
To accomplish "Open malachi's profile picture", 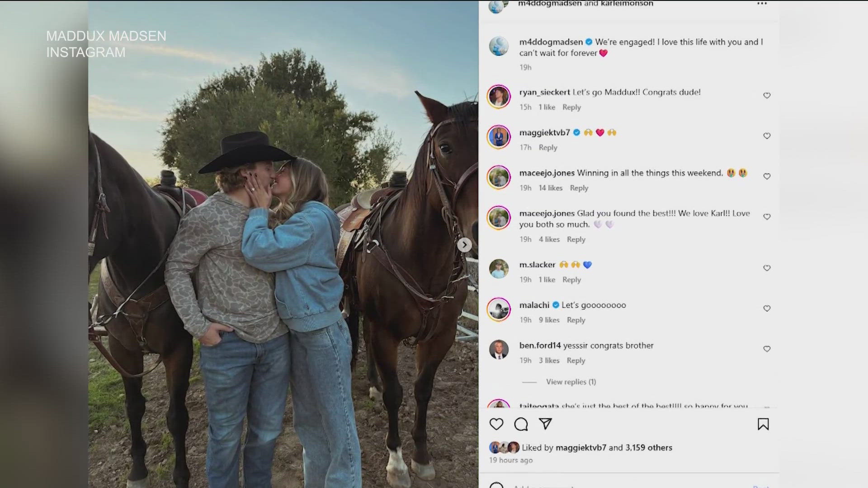I will [499, 310].
